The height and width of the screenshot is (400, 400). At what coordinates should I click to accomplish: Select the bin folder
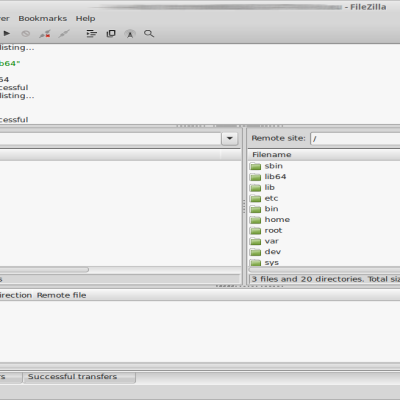pyautogui.click(x=271, y=209)
